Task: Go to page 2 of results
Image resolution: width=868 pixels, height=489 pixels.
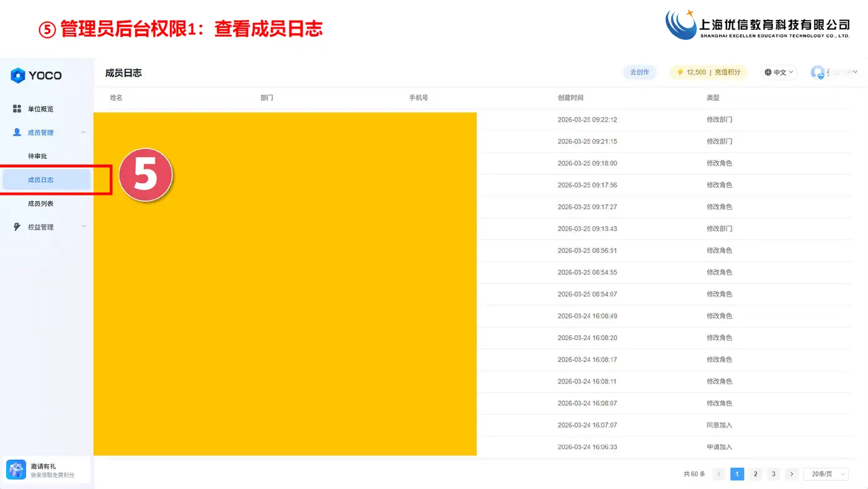Action: [x=755, y=474]
